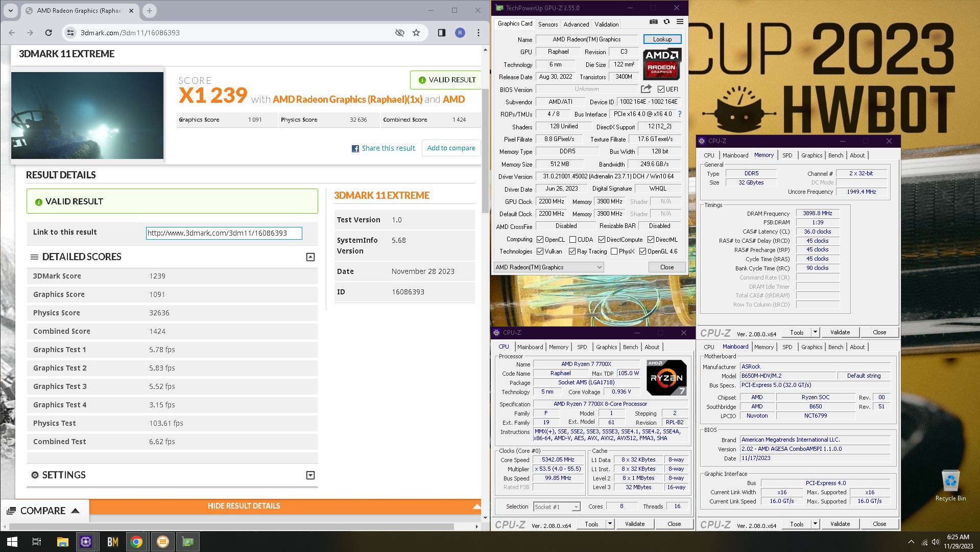
Task: Open the Recycle Bin on desktop
Action: (950, 486)
